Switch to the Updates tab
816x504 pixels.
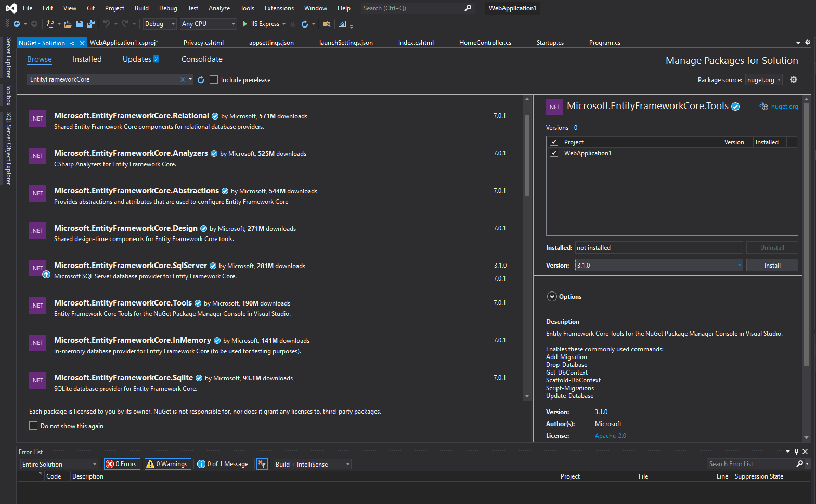coord(140,59)
